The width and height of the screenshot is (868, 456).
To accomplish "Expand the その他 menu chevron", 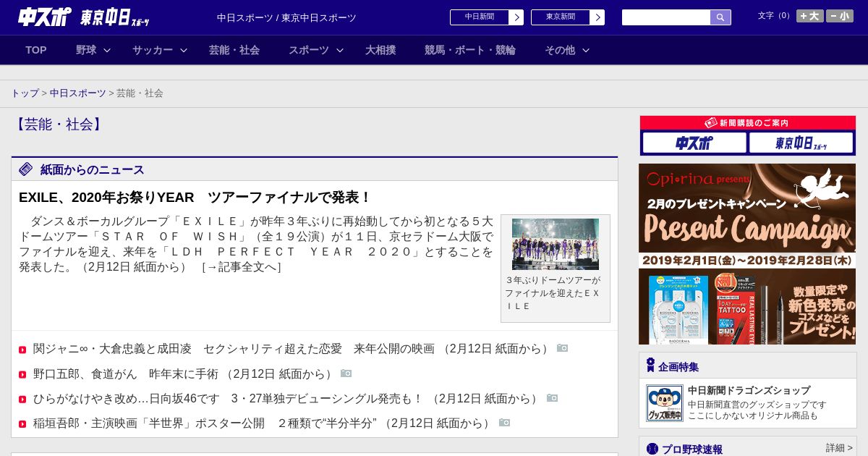I will click(586, 50).
